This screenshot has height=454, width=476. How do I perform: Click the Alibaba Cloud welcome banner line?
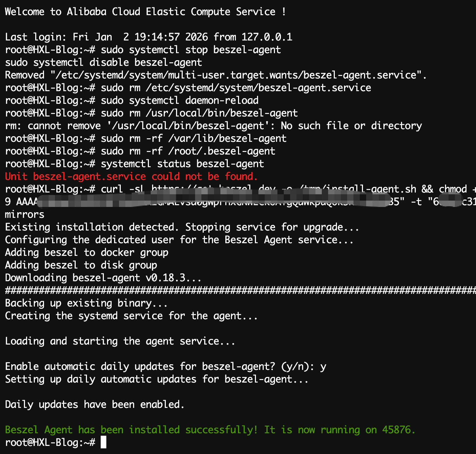(145, 12)
